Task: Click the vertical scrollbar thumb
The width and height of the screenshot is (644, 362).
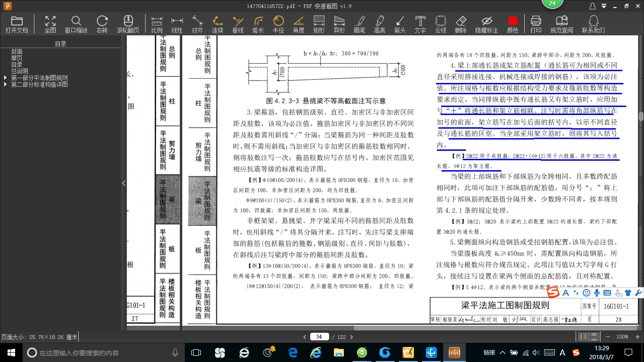Action: (x=641, y=117)
